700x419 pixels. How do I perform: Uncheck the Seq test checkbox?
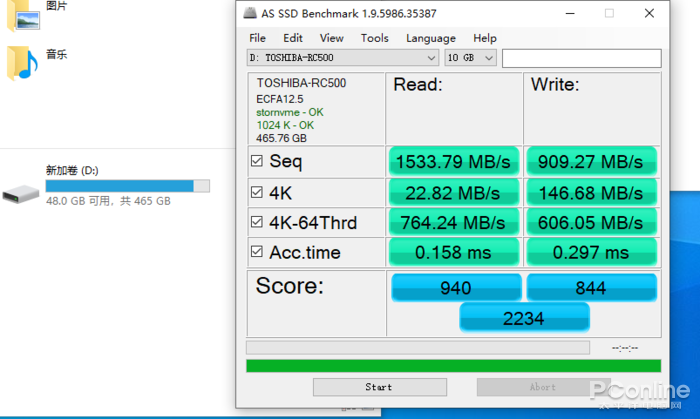tap(257, 161)
